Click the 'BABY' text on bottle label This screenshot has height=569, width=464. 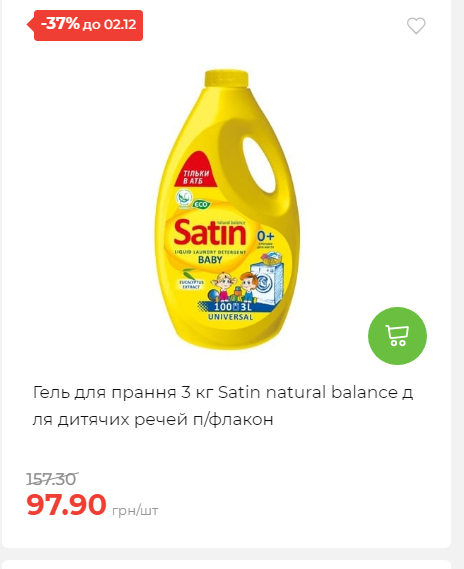tap(210, 260)
